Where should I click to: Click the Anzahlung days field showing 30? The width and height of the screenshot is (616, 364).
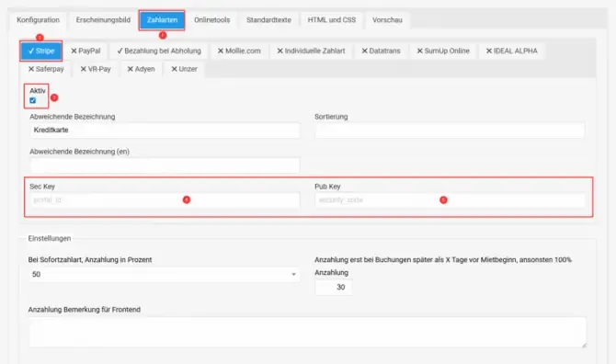[333, 287]
